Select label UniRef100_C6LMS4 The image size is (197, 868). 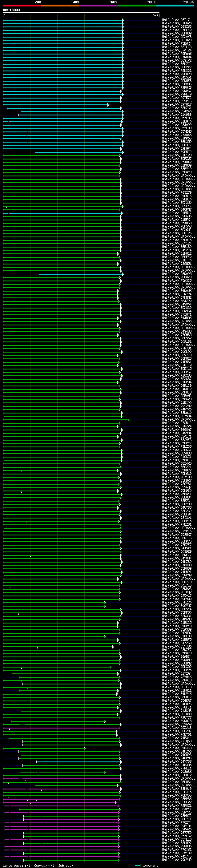[177, 782]
